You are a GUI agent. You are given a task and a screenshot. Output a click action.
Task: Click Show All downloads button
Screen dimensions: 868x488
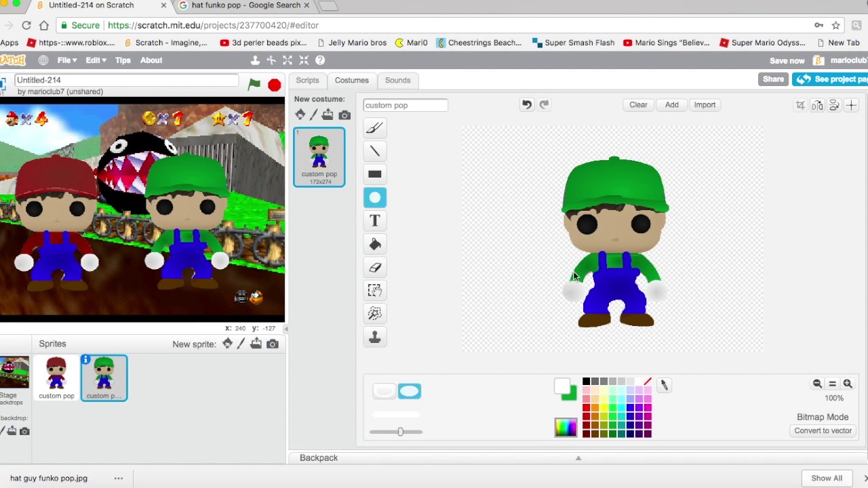pyautogui.click(x=827, y=478)
